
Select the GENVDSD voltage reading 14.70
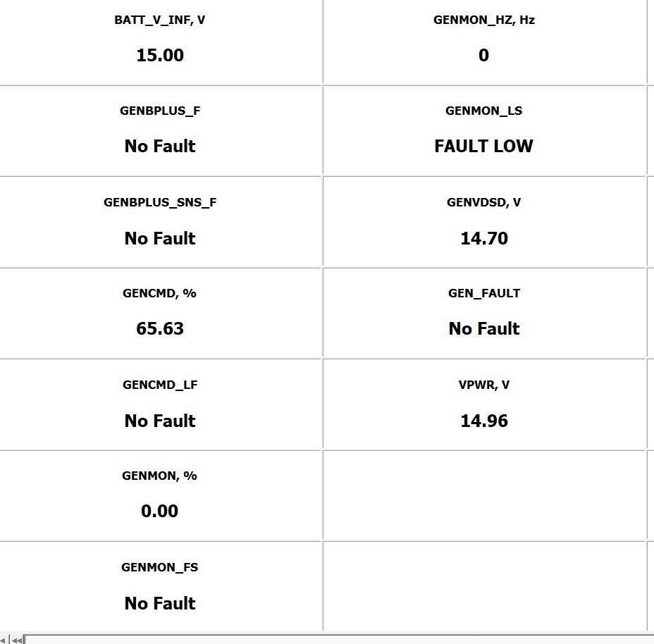483,238
